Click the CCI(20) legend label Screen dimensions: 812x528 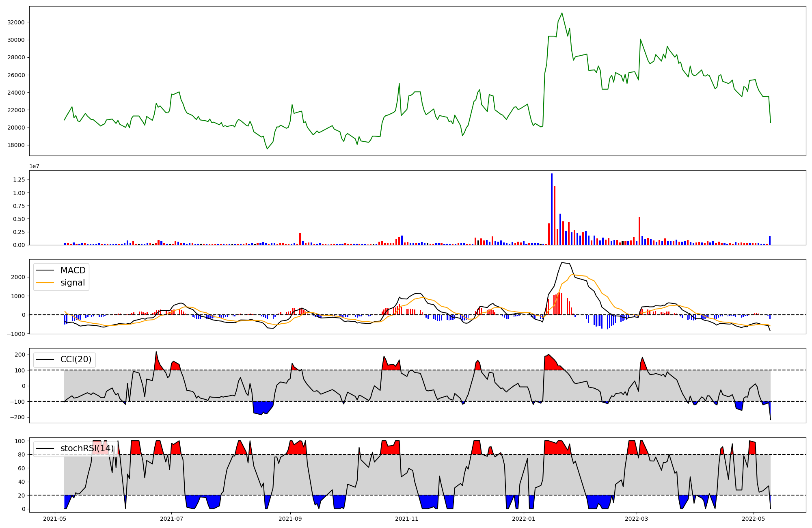click(x=76, y=359)
